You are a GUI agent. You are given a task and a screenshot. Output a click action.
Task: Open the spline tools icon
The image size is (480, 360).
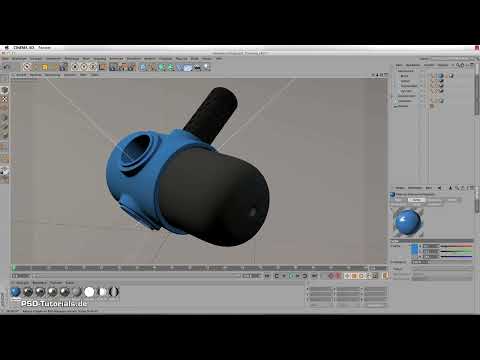pyautogui.click(x=152, y=67)
